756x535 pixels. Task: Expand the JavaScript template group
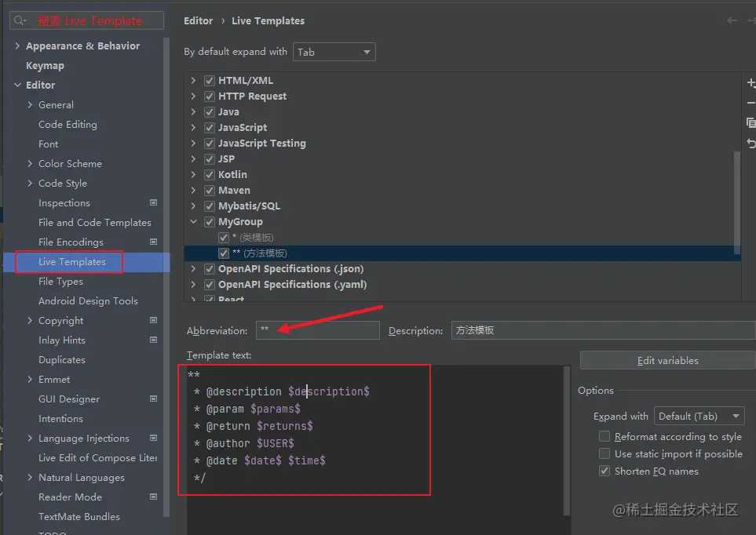[x=193, y=127]
